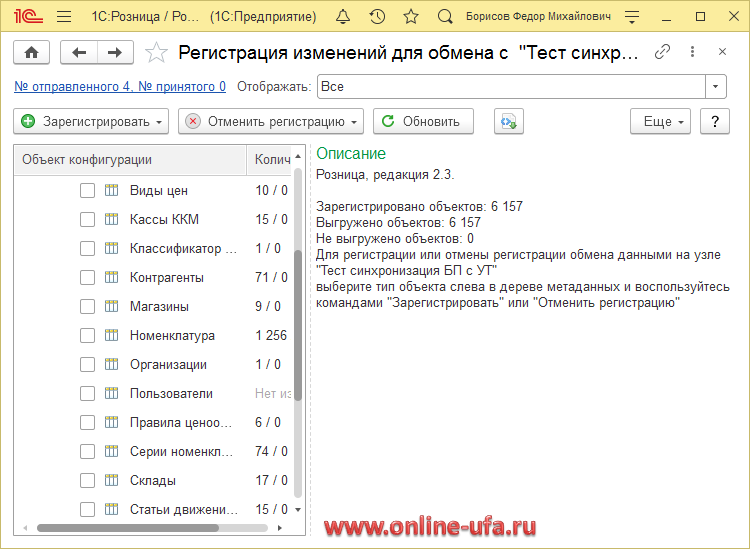The height and width of the screenshot is (549, 750).
Task: Click the list's scroll down arrow
Action: click(x=298, y=510)
